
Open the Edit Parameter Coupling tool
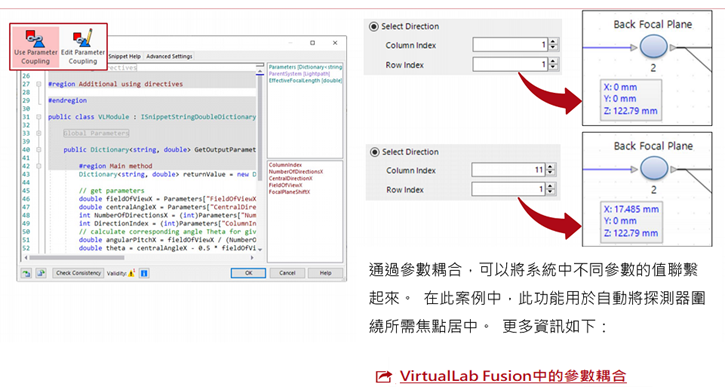pos(83,46)
